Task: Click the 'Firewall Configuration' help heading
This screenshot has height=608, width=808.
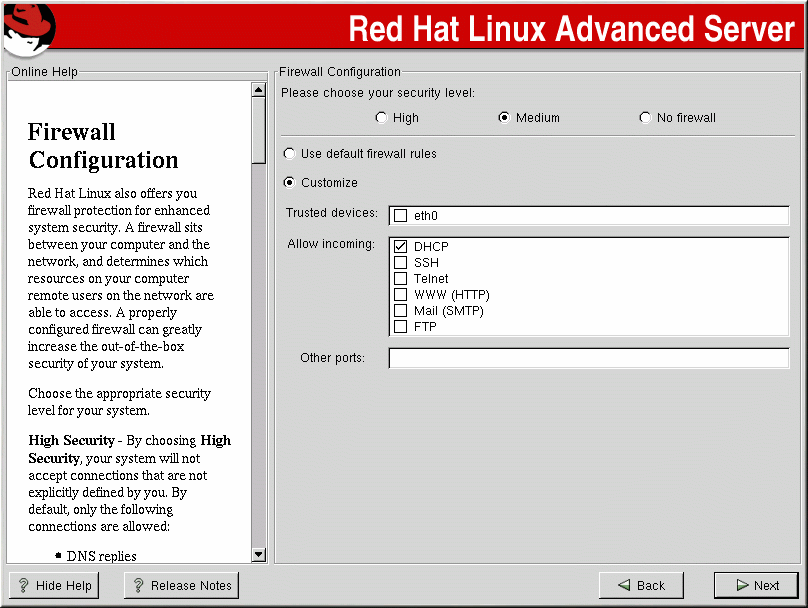Action: (103, 146)
